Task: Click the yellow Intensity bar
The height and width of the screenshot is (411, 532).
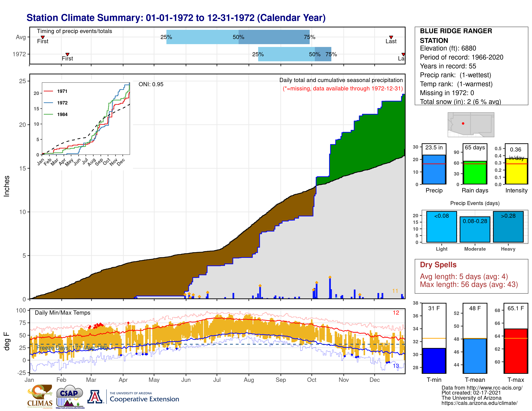Action: pos(516,171)
